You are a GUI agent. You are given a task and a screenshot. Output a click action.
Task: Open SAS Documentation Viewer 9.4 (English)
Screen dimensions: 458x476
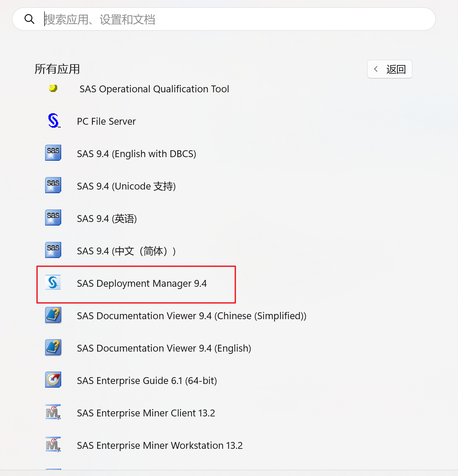click(x=164, y=348)
